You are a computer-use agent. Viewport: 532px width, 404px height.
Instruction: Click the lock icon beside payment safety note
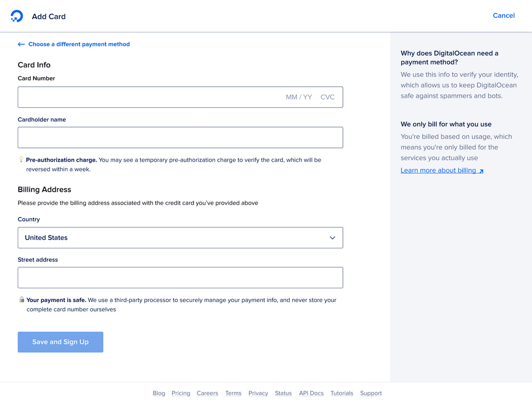(x=22, y=299)
